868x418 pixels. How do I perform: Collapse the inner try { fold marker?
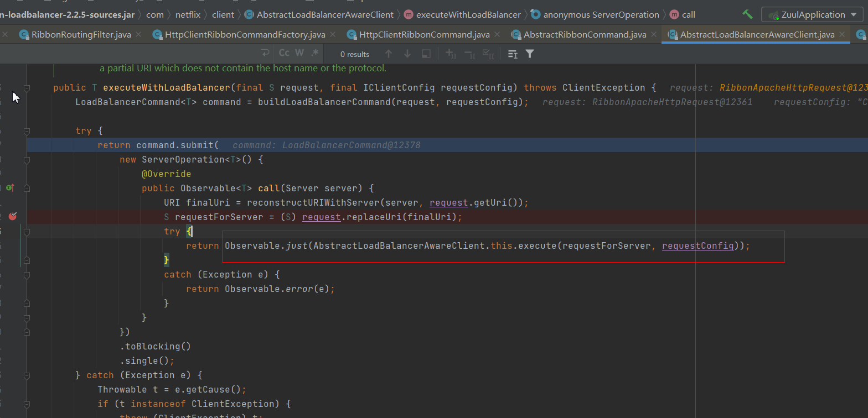point(27,231)
